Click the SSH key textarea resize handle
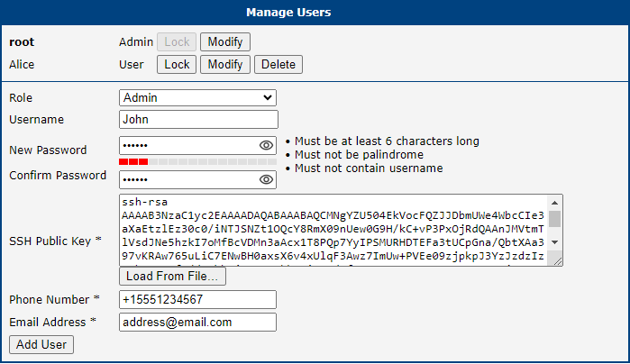Image resolution: width=630 pixels, height=364 pixels. click(558, 261)
